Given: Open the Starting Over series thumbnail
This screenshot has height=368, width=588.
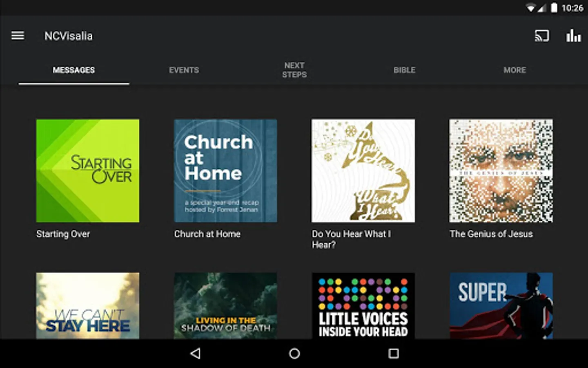Looking at the screenshot, I should pos(87,171).
